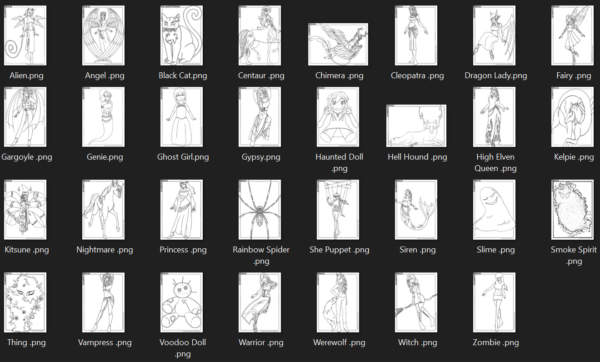The height and width of the screenshot is (362, 600).
Task: Select the Slime .png thumbnail
Action: click(x=494, y=210)
